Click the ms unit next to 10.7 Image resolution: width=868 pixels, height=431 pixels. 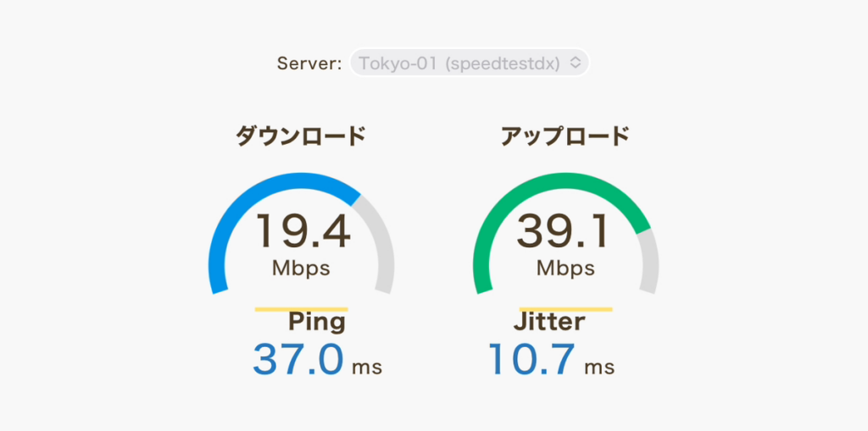point(599,367)
